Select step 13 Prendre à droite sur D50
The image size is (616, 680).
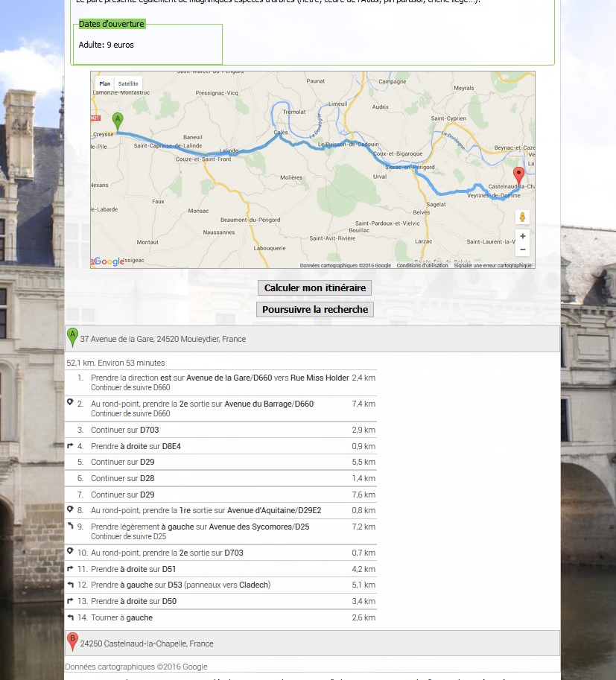tap(220, 601)
